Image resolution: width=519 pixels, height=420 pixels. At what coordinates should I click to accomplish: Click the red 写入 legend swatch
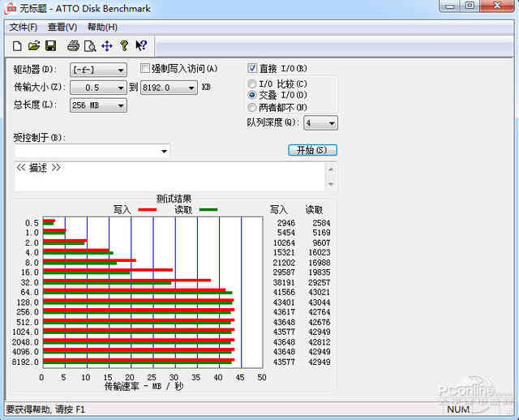click(148, 209)
